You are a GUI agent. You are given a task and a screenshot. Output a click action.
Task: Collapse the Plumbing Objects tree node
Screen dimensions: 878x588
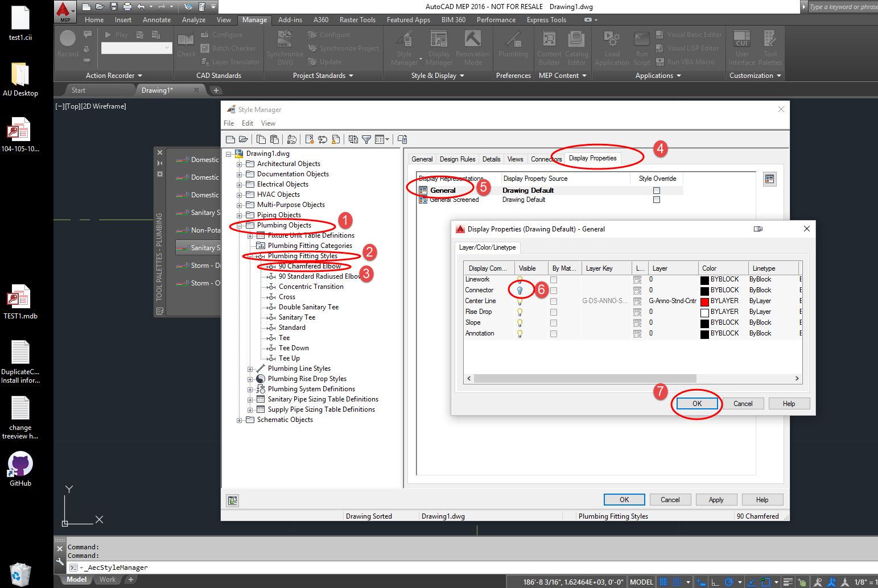pyautogui.click(x=240, y=226)
